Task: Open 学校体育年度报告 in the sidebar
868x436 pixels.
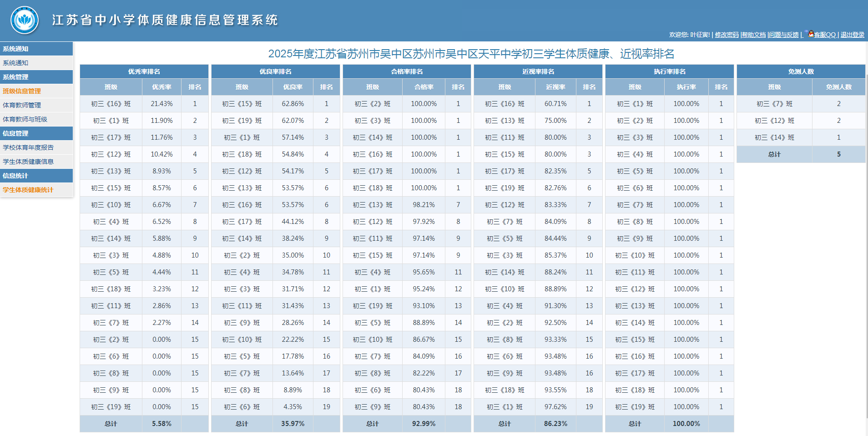Action: [28, 147]
